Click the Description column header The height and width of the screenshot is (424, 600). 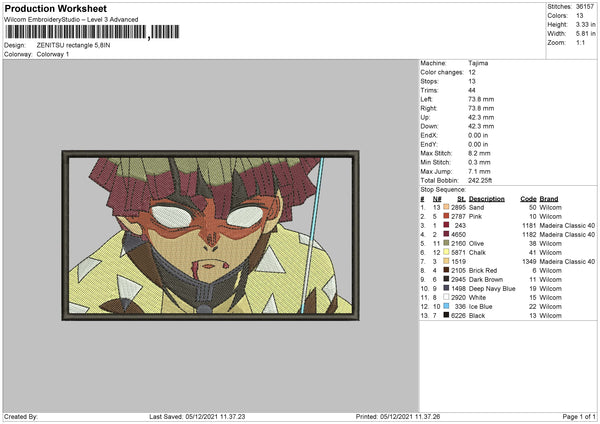point(486,199)
